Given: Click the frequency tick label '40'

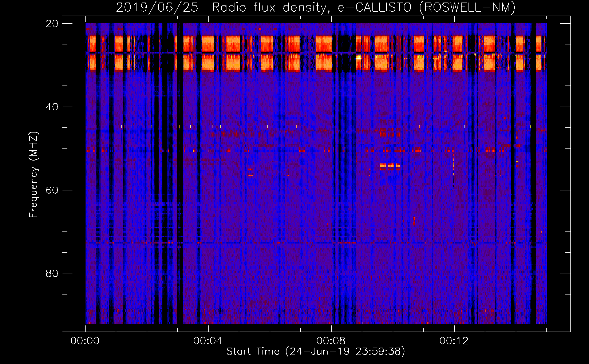Looking at the screenshot, I should point(52,107).
